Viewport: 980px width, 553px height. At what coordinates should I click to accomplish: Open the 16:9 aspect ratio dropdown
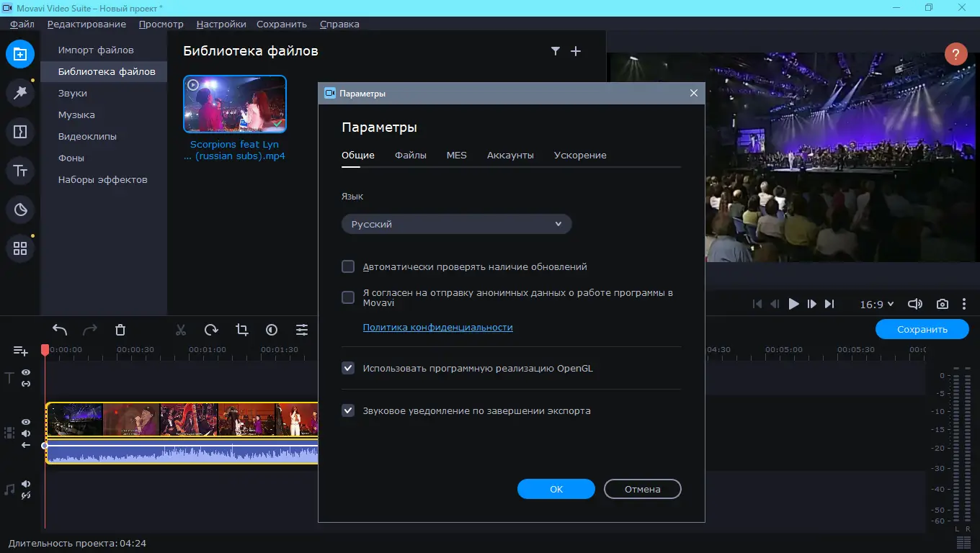877,304
